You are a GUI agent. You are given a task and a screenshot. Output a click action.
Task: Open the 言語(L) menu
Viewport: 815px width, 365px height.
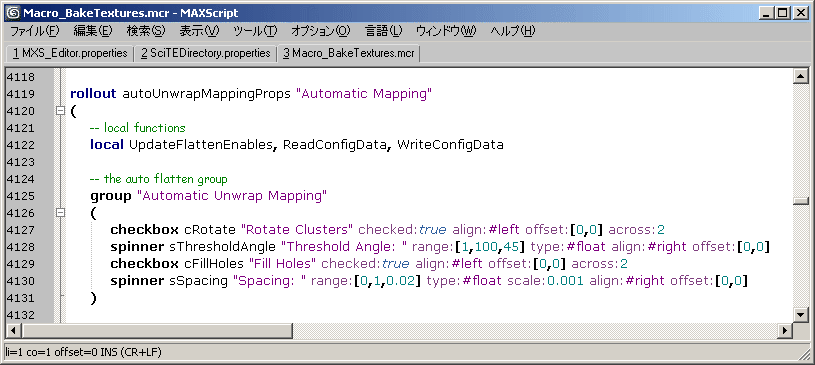tap(384, 31)
